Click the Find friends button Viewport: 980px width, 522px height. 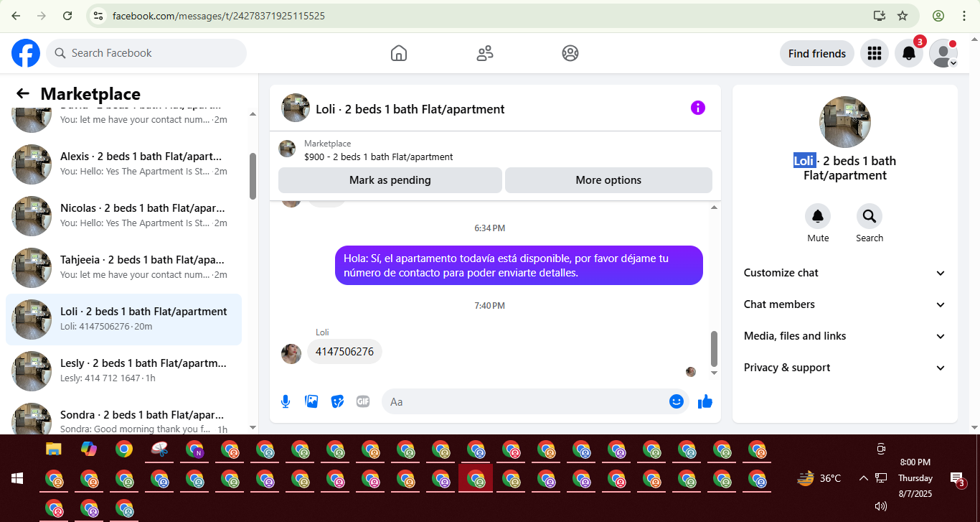(817, 53)
